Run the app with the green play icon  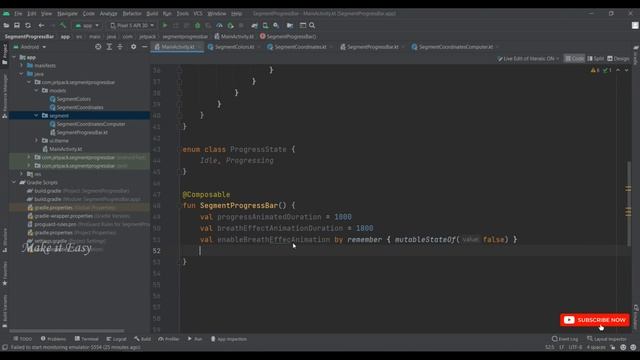click(x=165, y=25)
